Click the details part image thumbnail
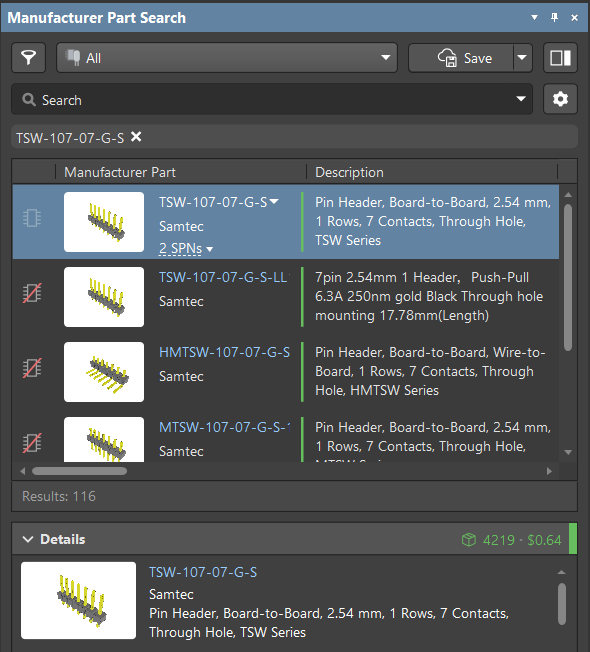Viewport: 590px width, 652px height. coord(79,600)
